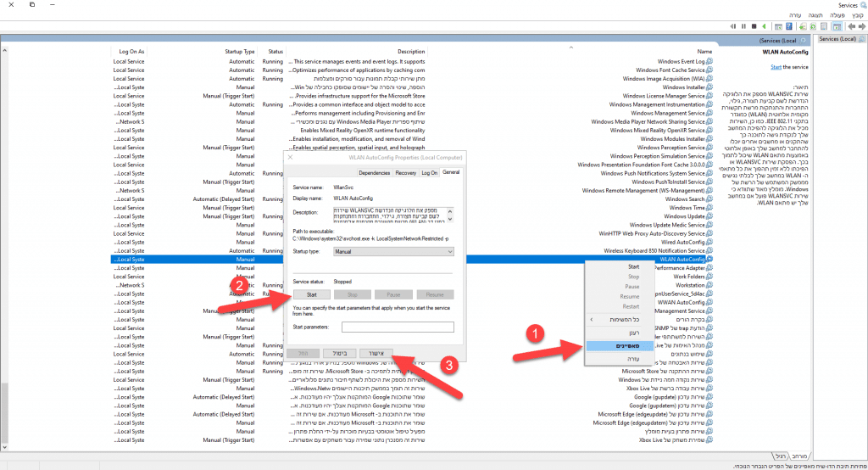Click gear icon of Windows Installer service
This screenshot has width=868, height=470.
click(x=709, y=87)
